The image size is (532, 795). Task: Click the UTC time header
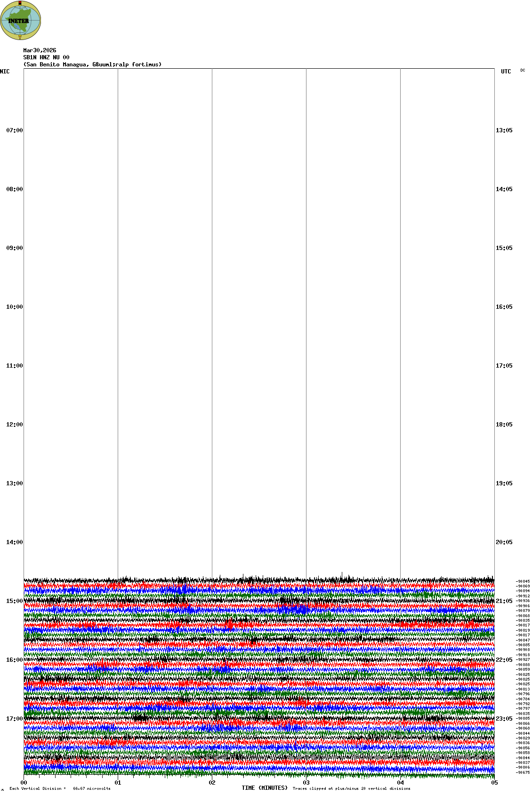(x=506, y=72)
